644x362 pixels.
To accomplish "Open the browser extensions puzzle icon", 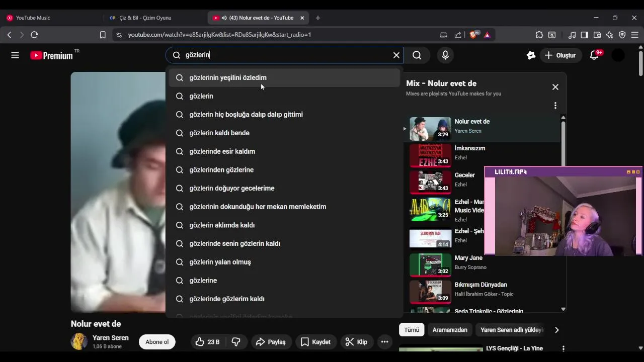I will pyautogui.click(x=539, y=35).
